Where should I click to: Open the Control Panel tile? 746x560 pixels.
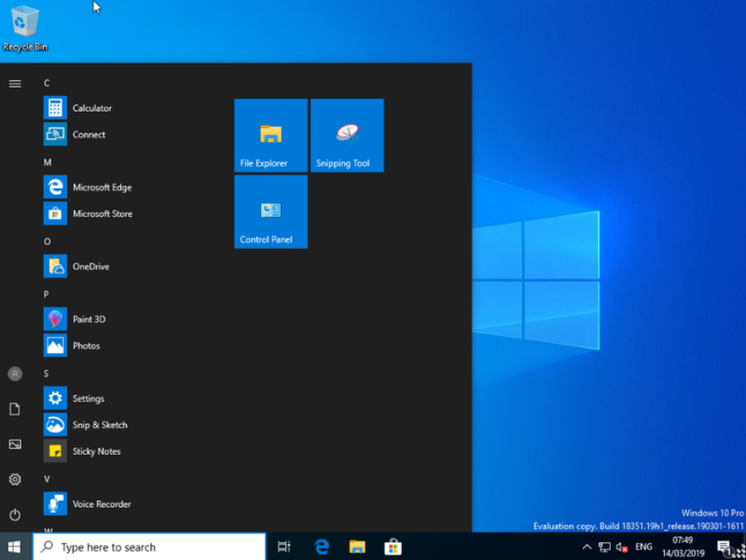coord(271,211)
